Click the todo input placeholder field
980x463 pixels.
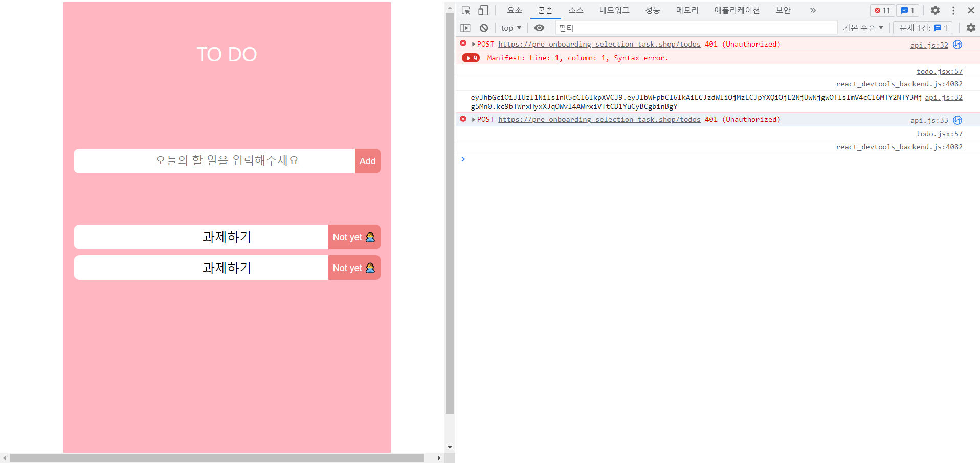[214, 161]
